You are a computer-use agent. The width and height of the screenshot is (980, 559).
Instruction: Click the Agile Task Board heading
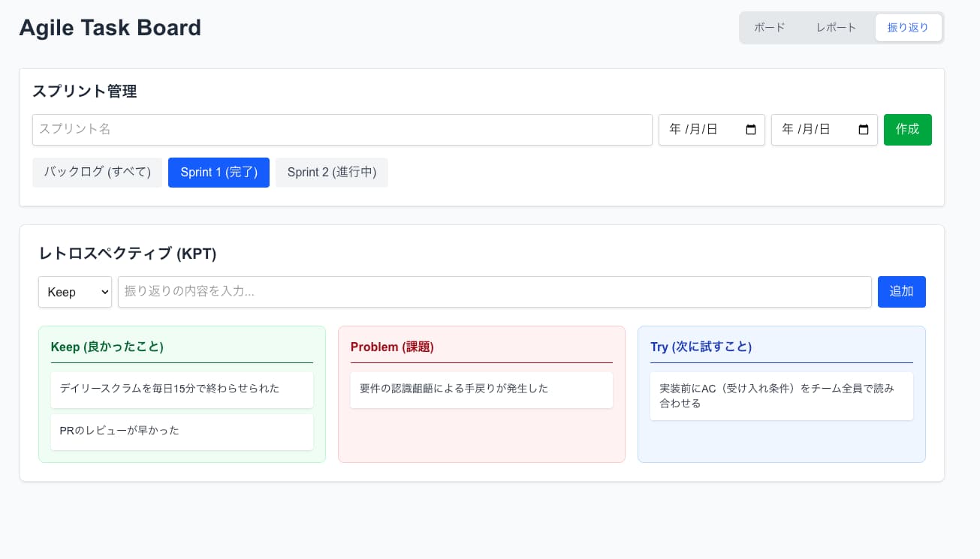110,28
